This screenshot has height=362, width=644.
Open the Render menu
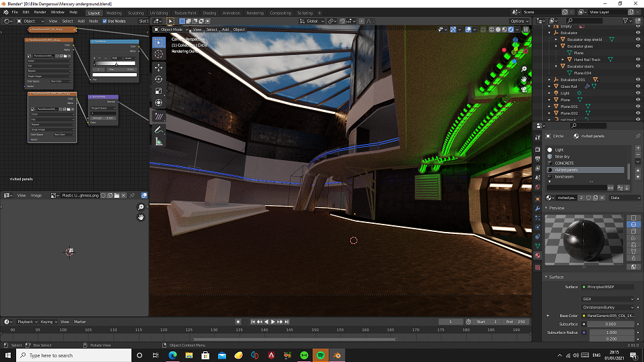(40, 12)
